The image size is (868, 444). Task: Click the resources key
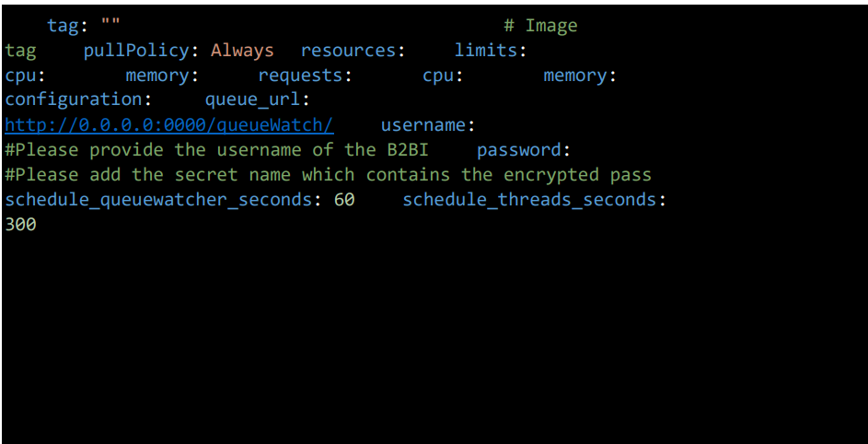pos(348,51)
